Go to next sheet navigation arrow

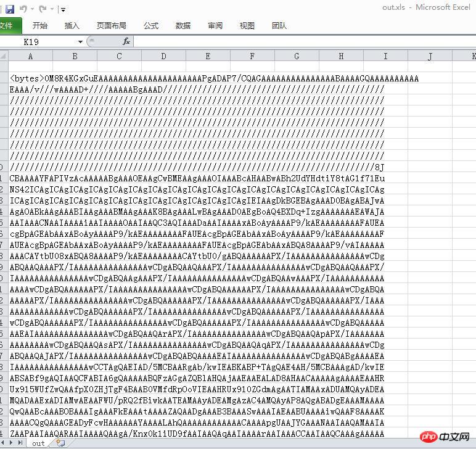11,443
